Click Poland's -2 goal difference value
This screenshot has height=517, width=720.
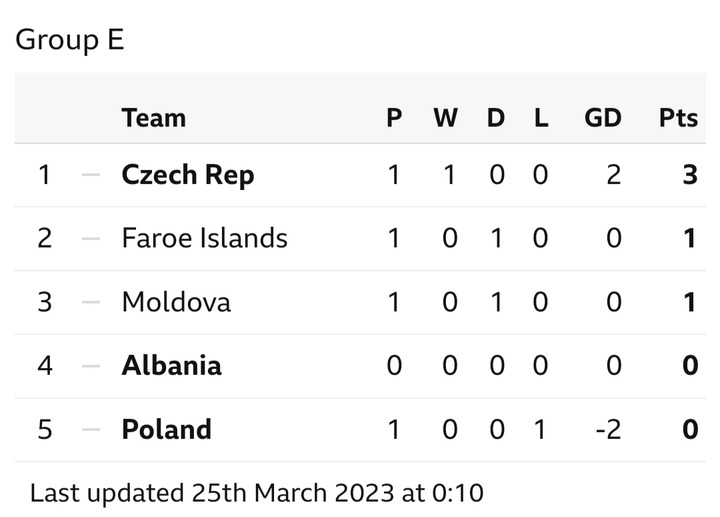[x=608, y=430]
